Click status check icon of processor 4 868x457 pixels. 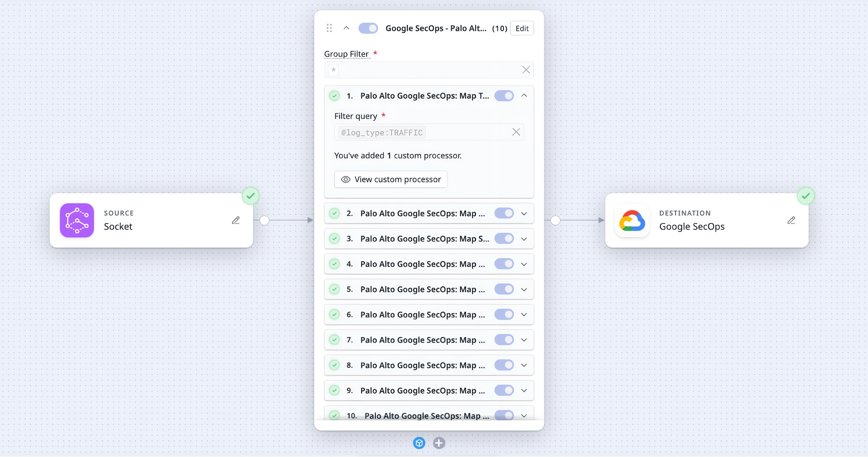click(334, 264)
